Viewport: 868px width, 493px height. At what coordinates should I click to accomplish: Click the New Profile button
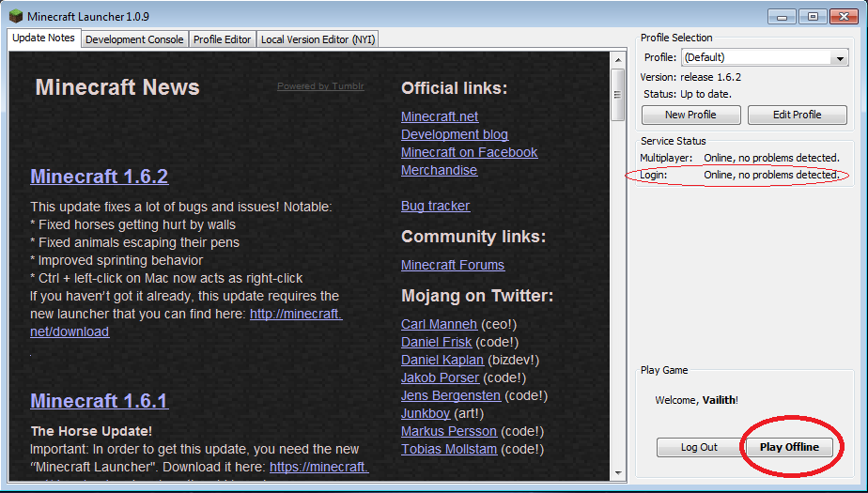click(690, 115)
